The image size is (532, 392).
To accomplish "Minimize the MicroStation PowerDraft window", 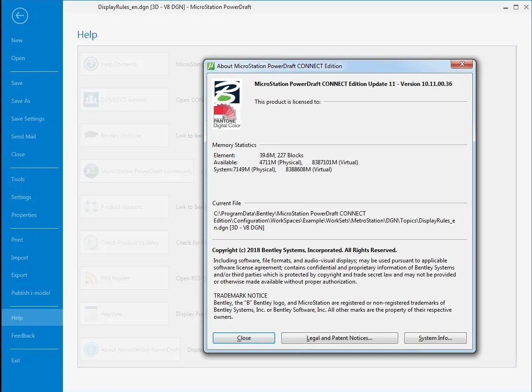I will pos(506,7).
